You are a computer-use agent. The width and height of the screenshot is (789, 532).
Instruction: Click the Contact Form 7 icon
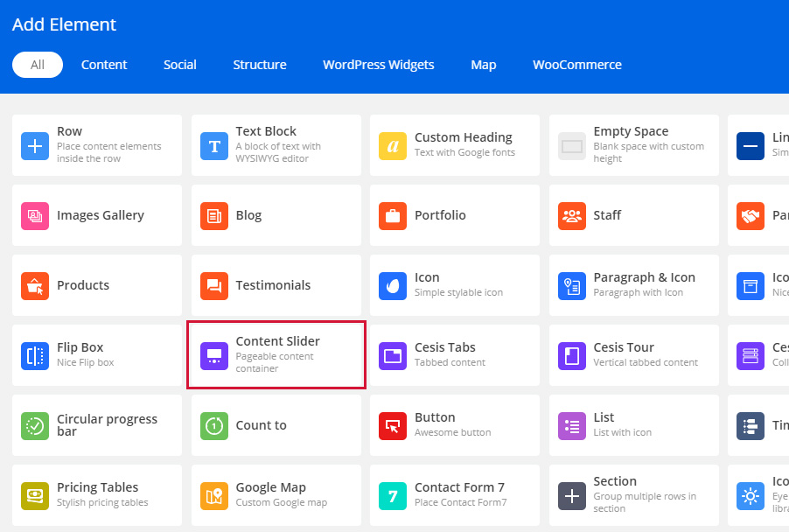click(393, 495)
